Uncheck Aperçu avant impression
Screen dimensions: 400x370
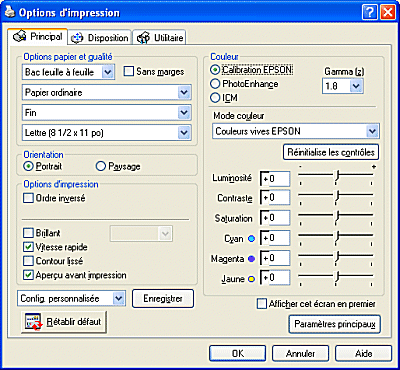(29, 275)
